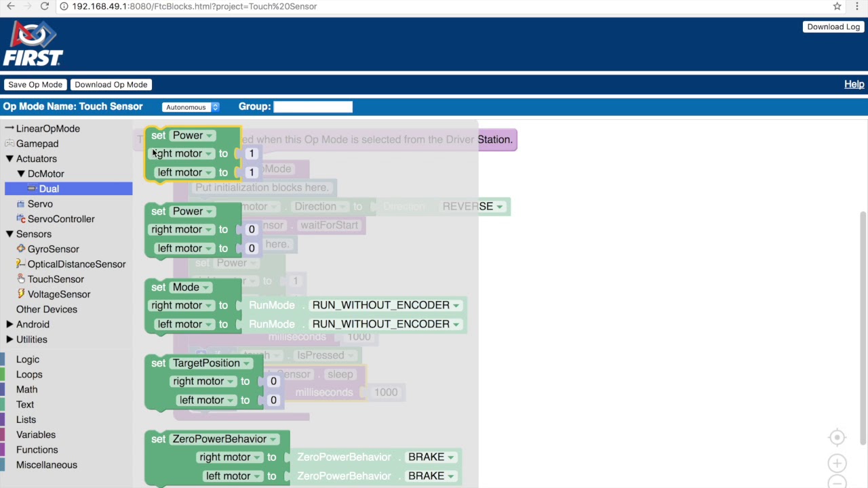868x488 pixels.
Task: Open the OpticalDistanceSensor category
Action: (x=76, y=264)
